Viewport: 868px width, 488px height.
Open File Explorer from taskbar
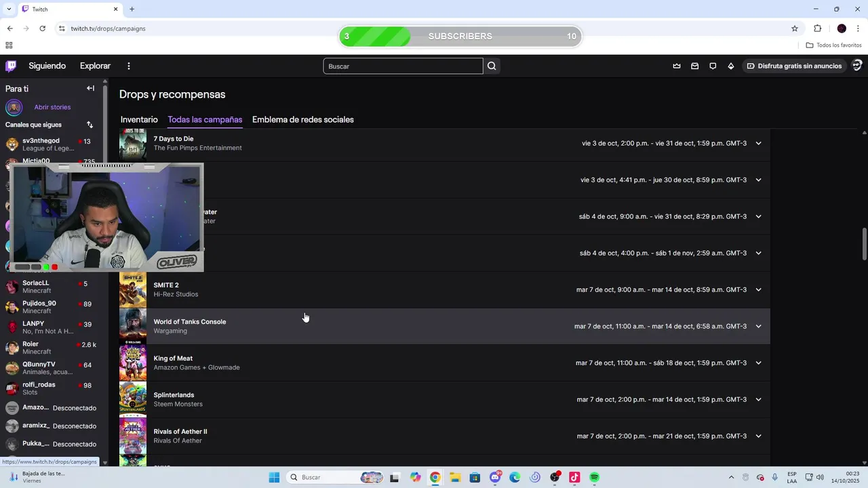(x=455, y=477)
